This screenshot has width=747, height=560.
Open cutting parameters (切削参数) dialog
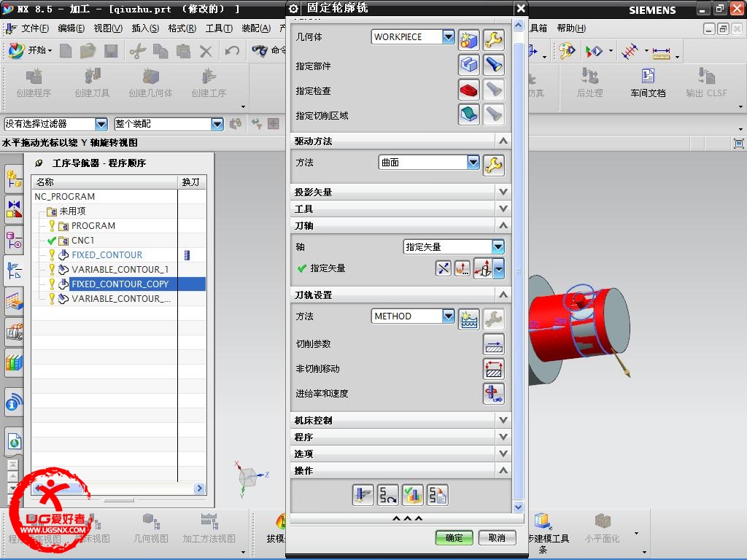tap(494, 344)
